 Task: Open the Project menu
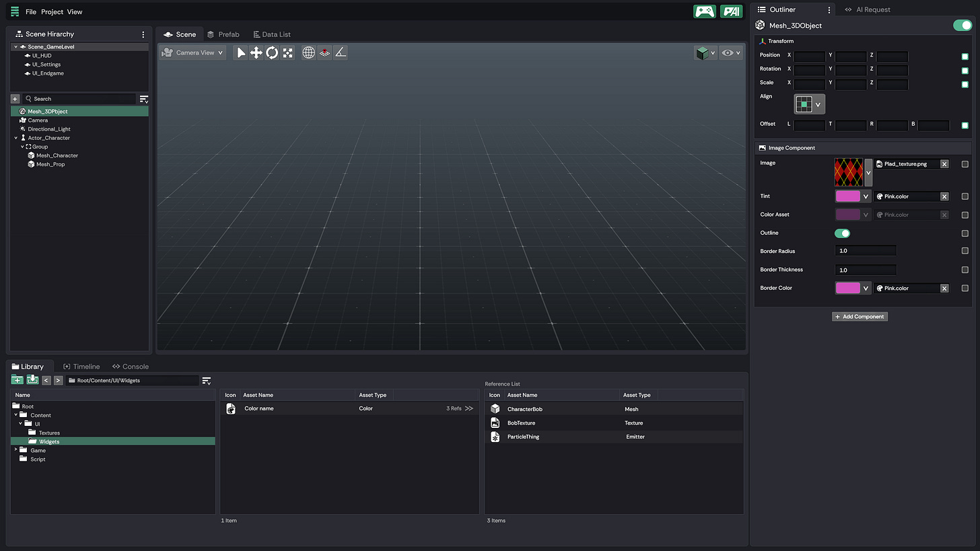pos(52,12)
